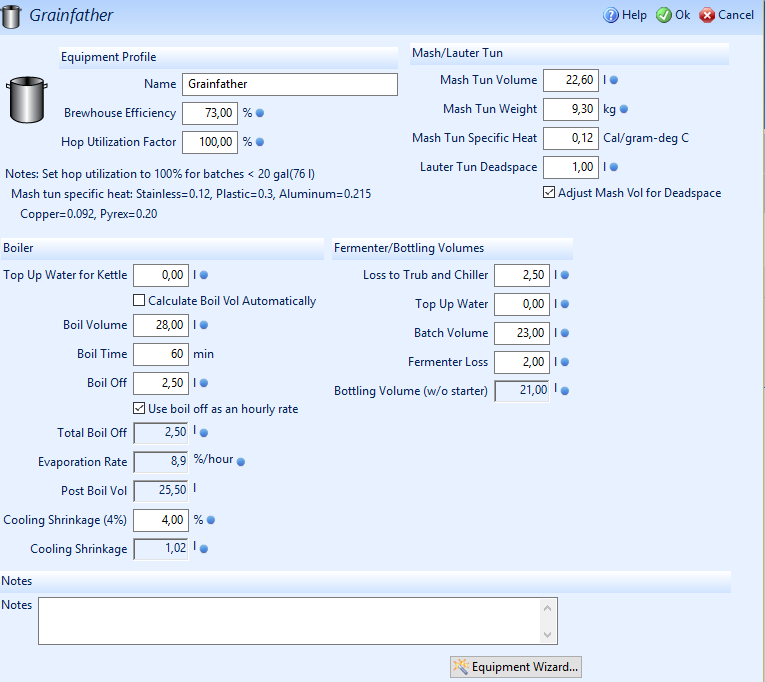This screenshot has height=682, width=765.
Task: Click into the Fermenter Loss field
Action: (521, 362)
